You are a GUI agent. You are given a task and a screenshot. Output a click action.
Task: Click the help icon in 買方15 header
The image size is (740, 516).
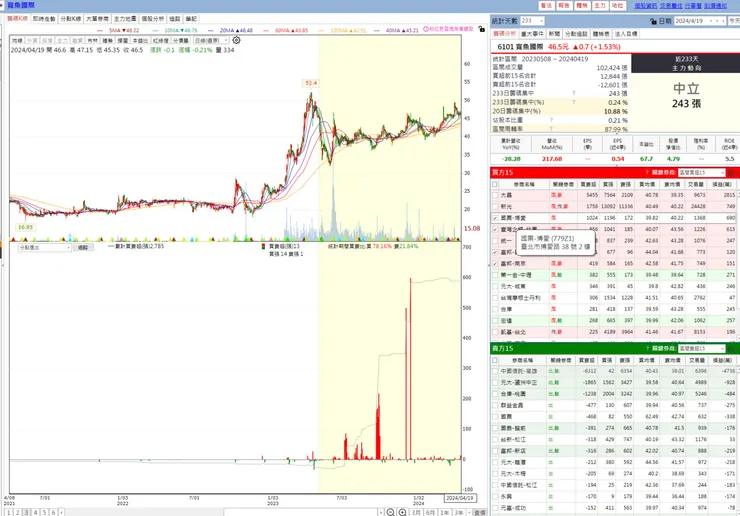647,172
